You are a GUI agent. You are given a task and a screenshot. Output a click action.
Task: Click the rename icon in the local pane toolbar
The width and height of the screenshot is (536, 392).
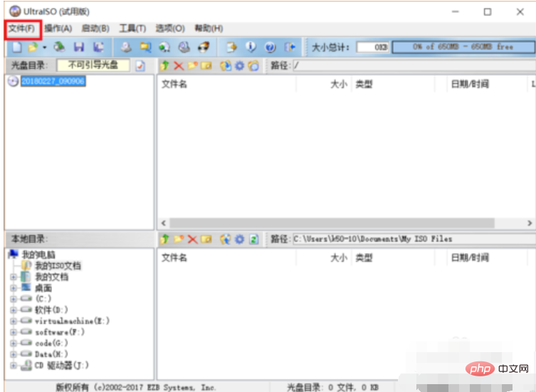tap(206, 239)
